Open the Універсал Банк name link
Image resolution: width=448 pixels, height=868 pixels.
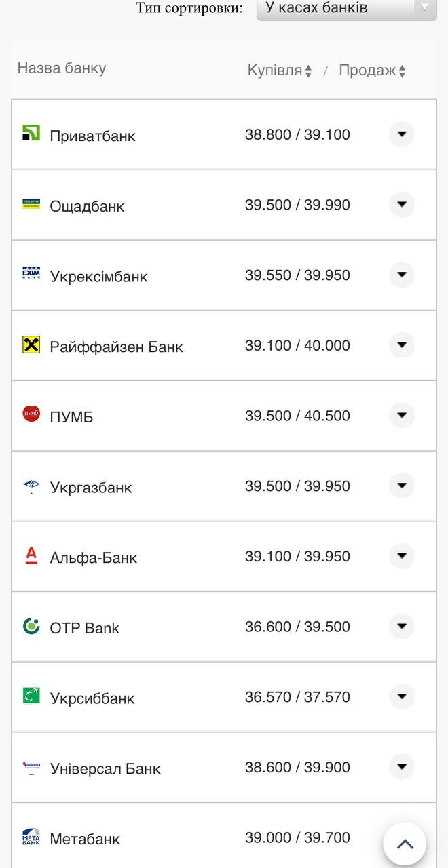105,769
